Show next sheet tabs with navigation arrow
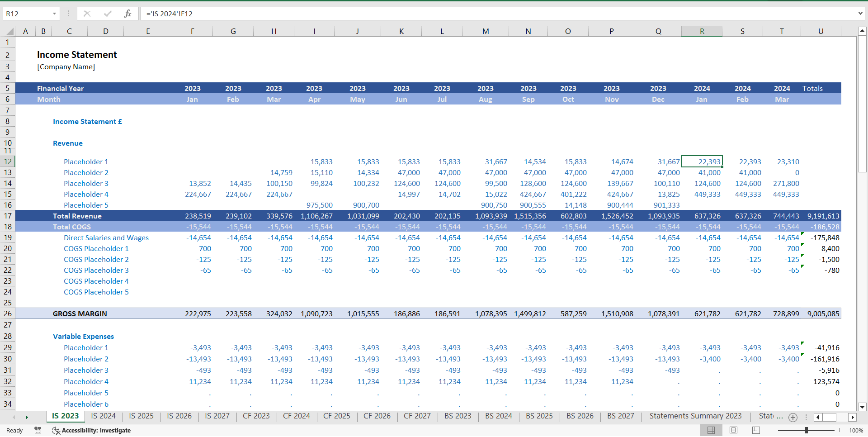 point(27,417)
